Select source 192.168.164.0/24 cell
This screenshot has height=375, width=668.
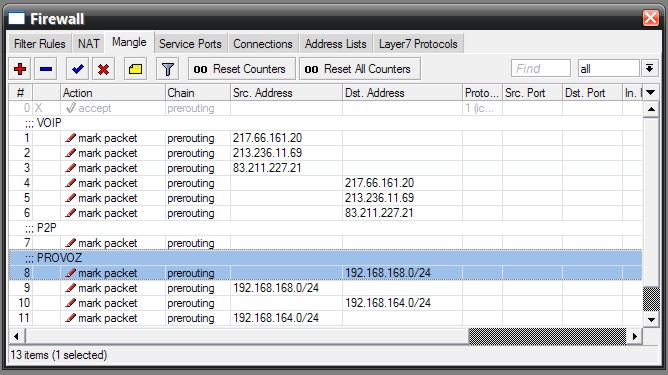[x=286, y=317]
